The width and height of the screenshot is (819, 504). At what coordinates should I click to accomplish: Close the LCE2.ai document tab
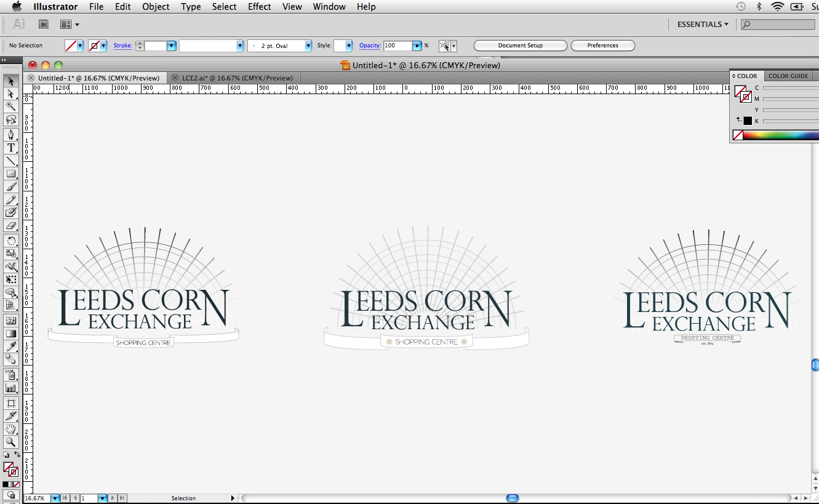point(177,78)
